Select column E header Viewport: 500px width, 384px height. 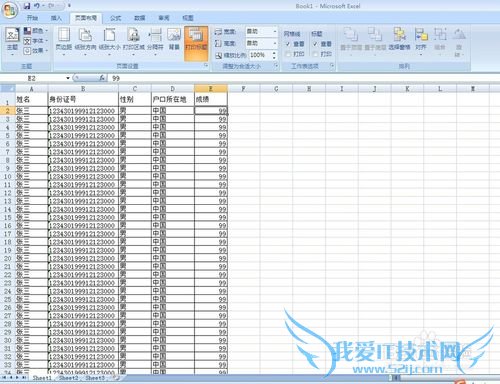point(211,89)
